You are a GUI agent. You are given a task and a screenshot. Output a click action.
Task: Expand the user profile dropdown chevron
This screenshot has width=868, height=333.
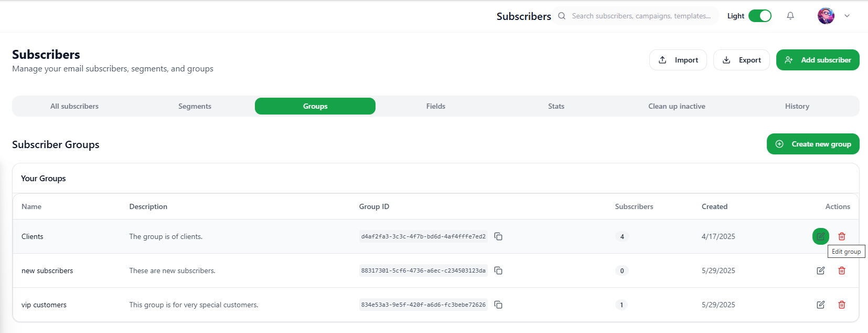point(847,16)
